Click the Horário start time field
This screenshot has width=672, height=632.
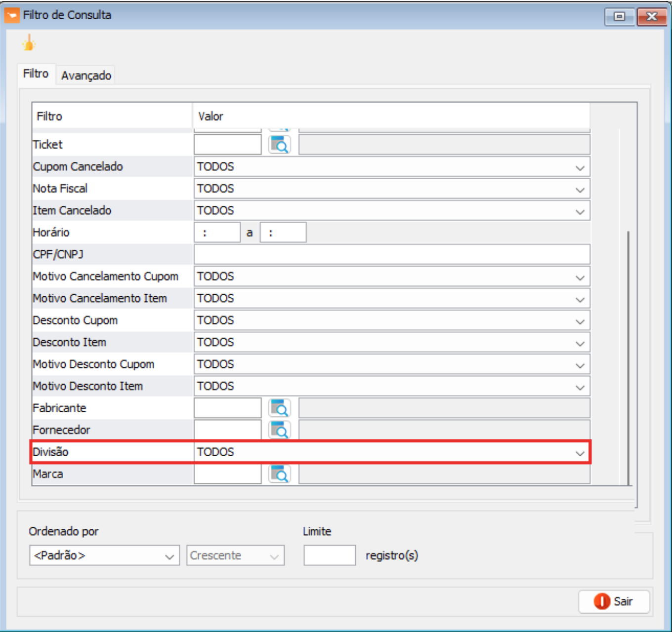click(x=217, y=233)
